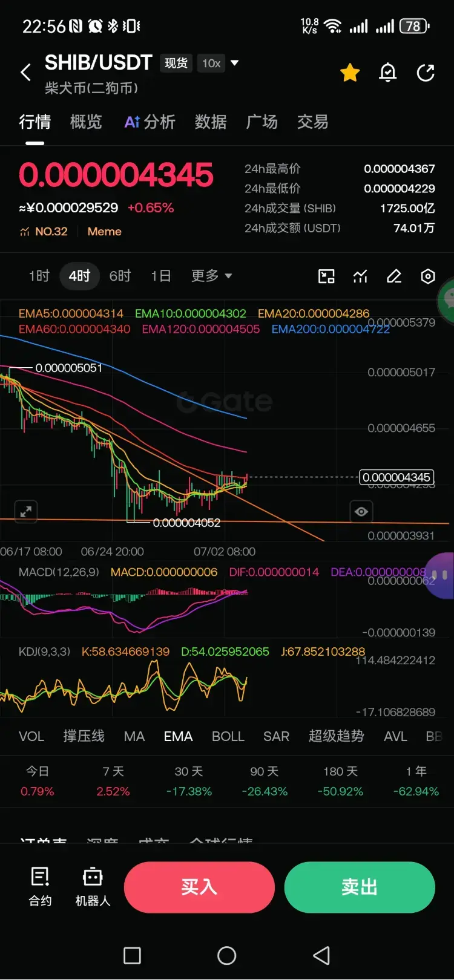454x980 pixels.
Task: Tap the 180天 -50.92% change cell
Action: click(340, 781)
